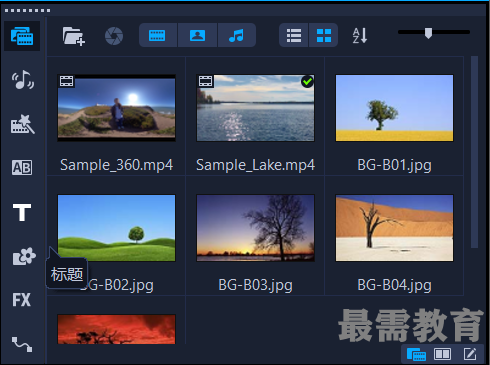
Task: Show library and options panel icon
Action: tap(442, 354)
